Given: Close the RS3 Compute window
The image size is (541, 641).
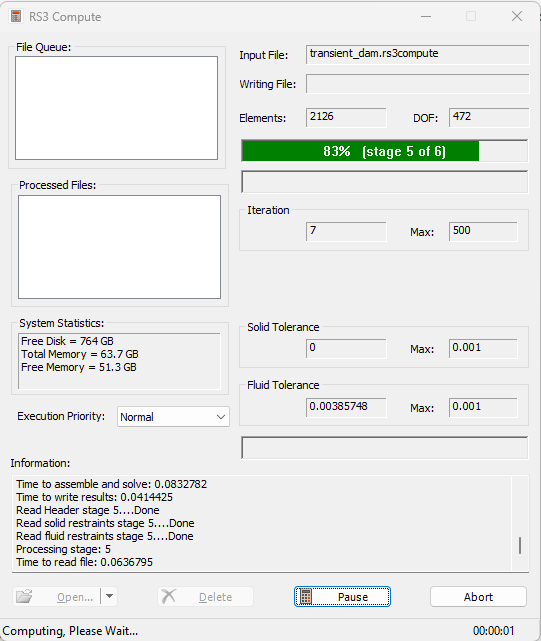Looking at the screenshot, I should coord(517,16).
